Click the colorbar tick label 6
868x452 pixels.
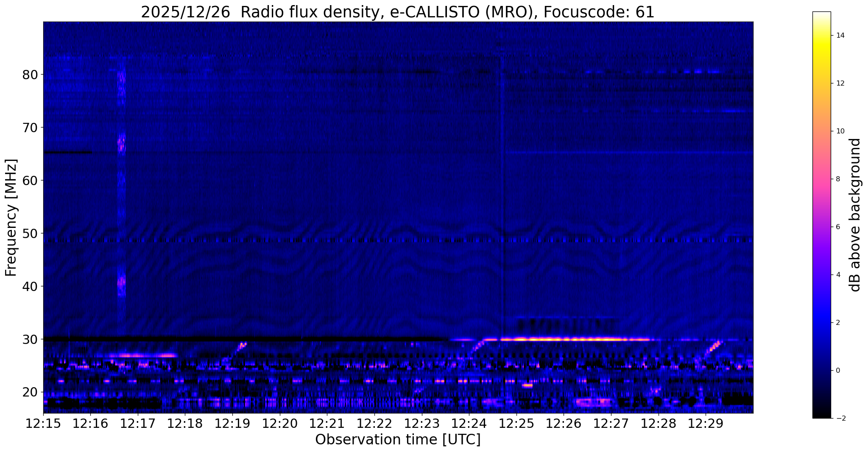click(x=837, y=227)
